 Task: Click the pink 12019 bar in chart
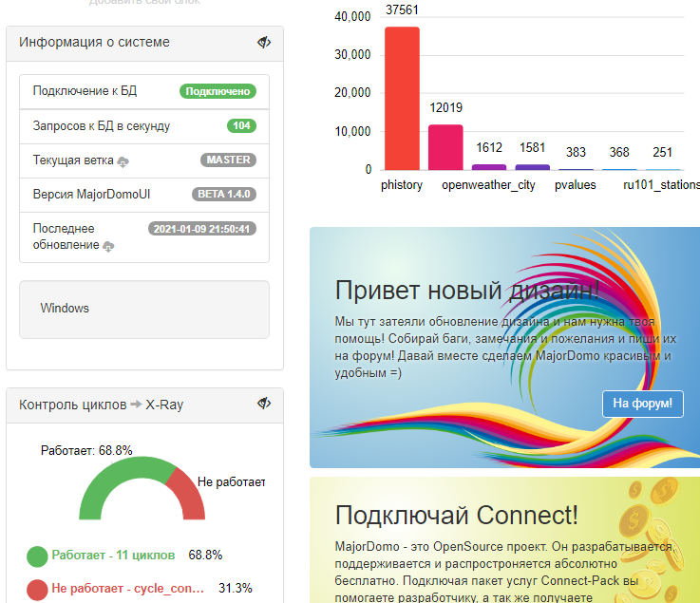445,147
